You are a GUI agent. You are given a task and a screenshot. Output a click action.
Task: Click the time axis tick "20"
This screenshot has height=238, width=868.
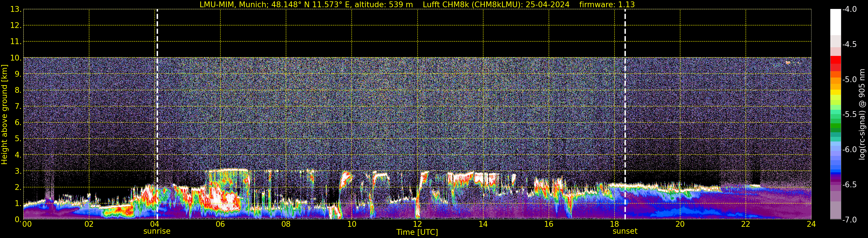click(680, 224)
